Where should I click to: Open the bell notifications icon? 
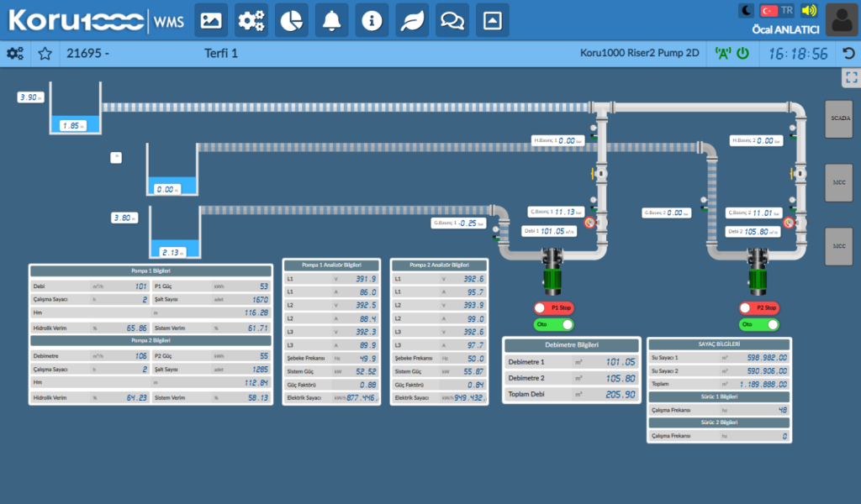[x=331, y=21]
